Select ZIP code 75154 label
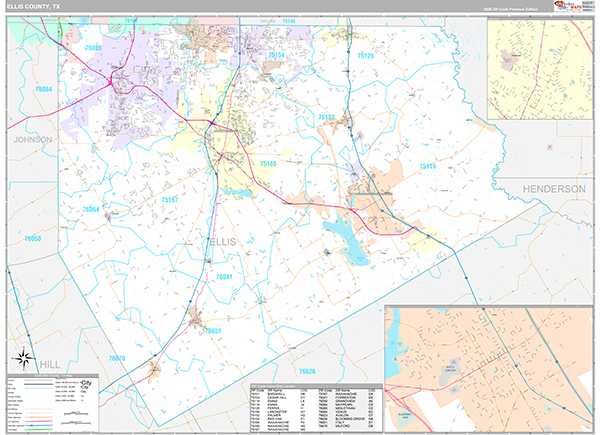The height and width of the screenshot is (435, 600). [275, 55]
